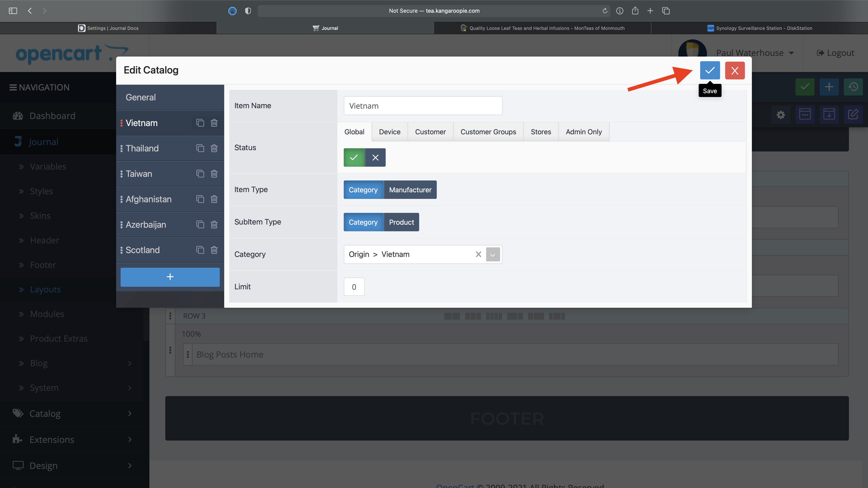Delete the Taiwan catalog item
The image size is (868, 488).
pyautogui.click(x=214, y=174)
